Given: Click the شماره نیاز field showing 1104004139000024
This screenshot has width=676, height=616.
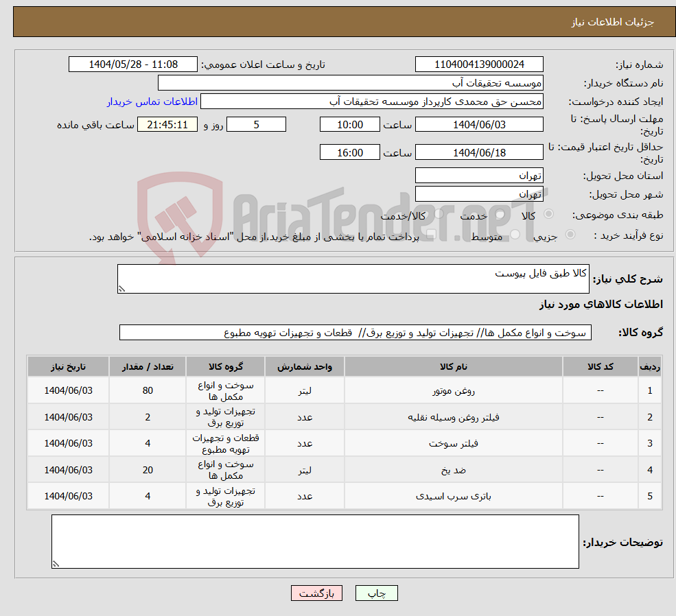Looking at the screenshot, I should (x=478, y=64).
